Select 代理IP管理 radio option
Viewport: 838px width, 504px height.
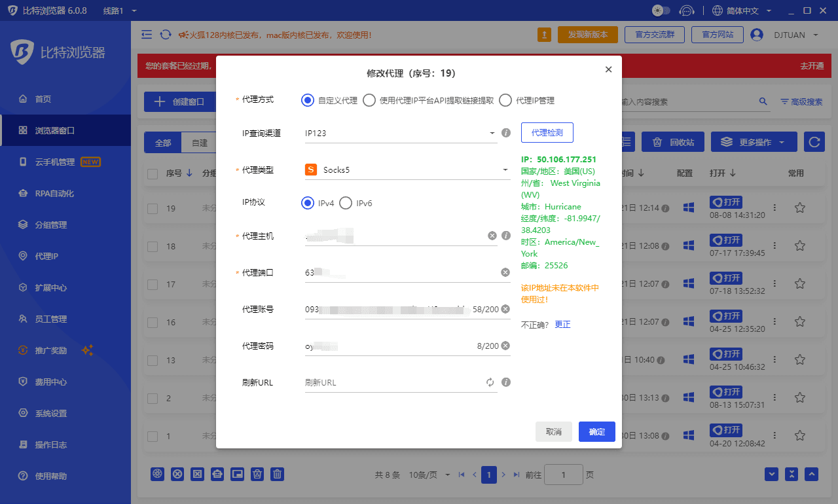pos(526,100)
